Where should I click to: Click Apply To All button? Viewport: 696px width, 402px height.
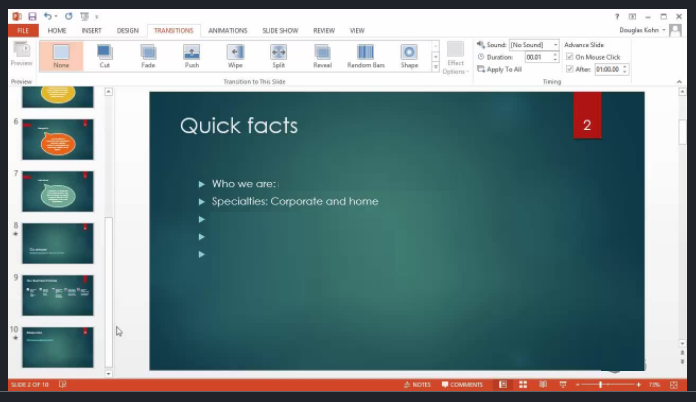(x=503, y=69)
